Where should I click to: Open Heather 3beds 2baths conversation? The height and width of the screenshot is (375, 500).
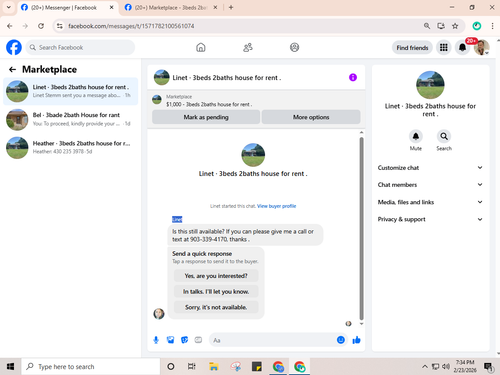[70, 147]
